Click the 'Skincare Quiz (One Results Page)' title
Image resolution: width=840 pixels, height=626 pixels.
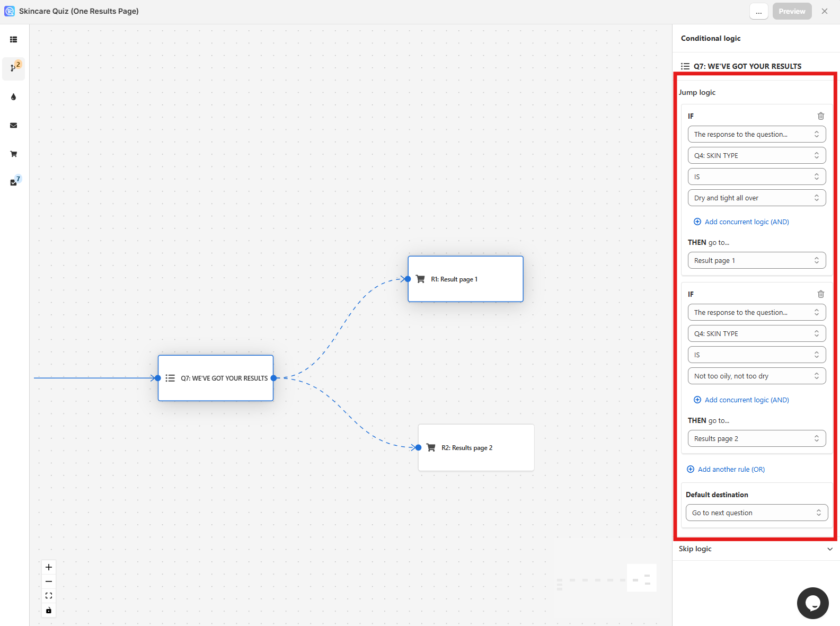pyautogui.click(x=79, y=11)
